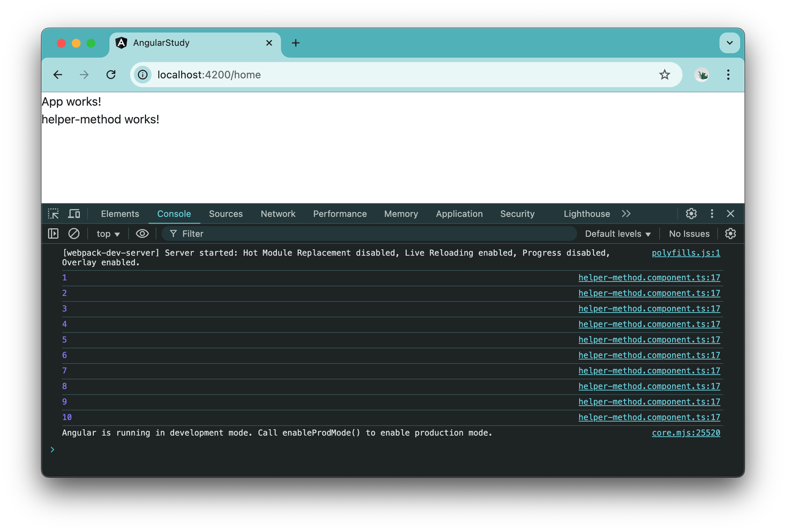
Task: Go back using the navigation arrow
Action: tap(58, 75)
